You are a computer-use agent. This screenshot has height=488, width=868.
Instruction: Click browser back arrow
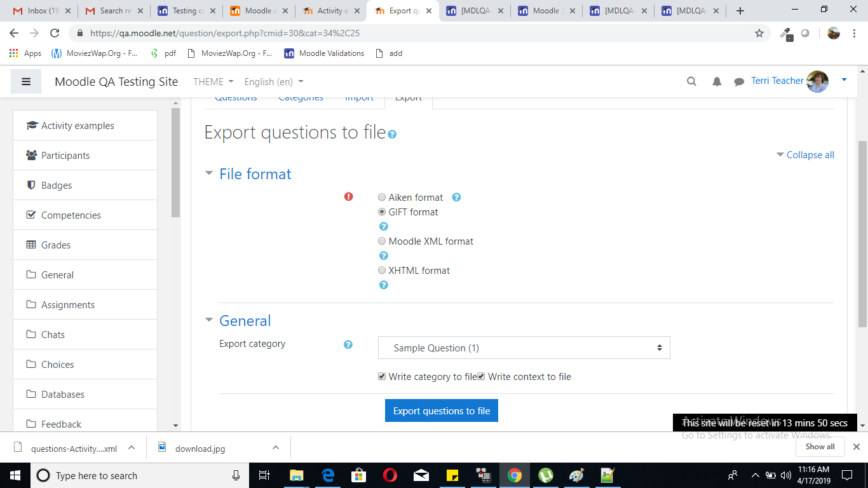click(x=14, y=33)
